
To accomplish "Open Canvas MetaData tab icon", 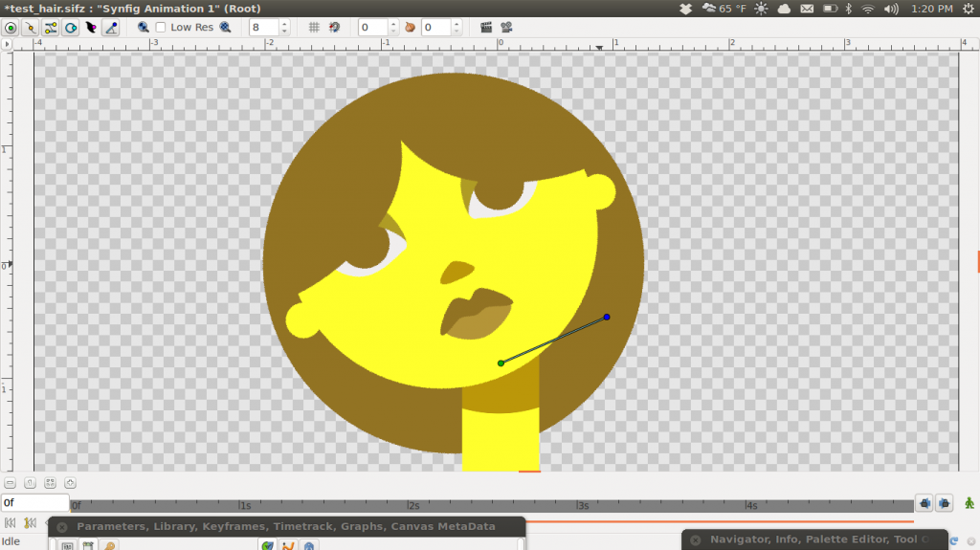I will pyautogui.click(x=309, y=545).
